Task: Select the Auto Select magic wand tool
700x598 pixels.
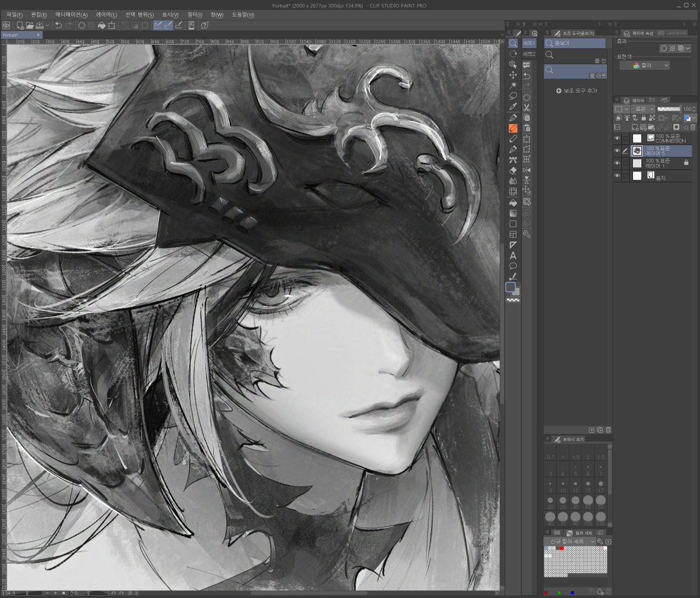Action: pyautogui.click(x=513, y=86)
